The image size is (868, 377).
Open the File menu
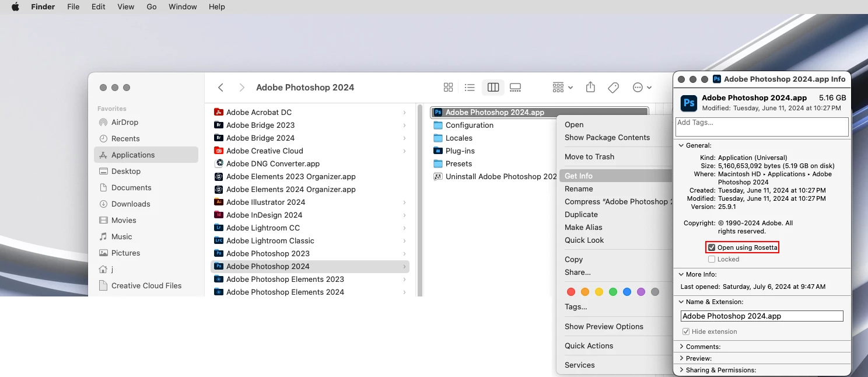[x=73, y=7]
